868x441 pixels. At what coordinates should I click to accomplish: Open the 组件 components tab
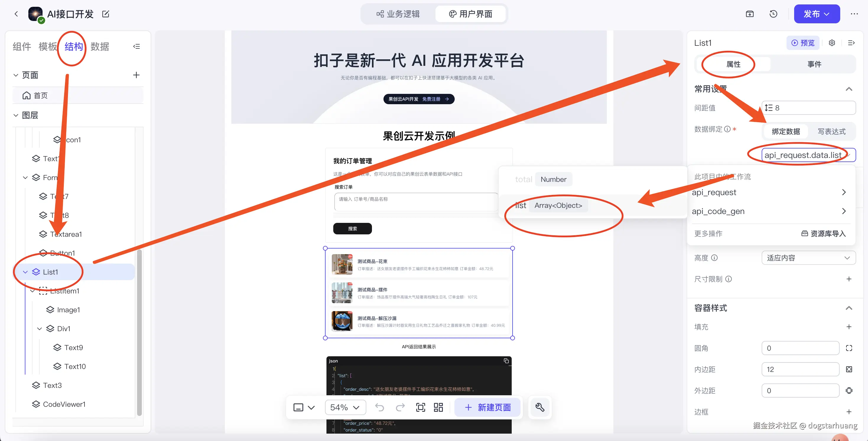[22, 46]
